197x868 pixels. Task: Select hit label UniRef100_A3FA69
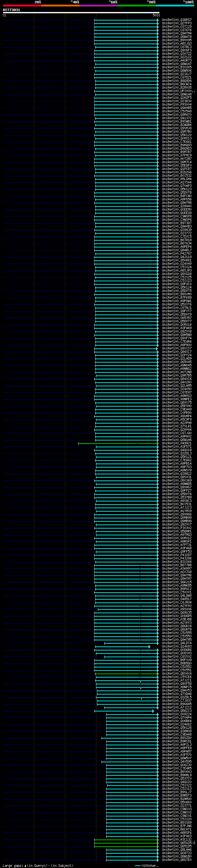(x=176, y=328)
